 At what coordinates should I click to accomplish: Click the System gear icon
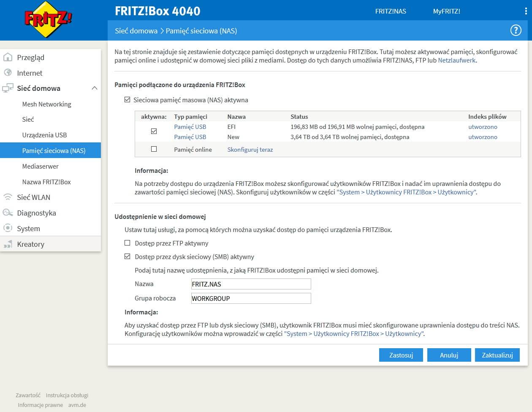coord(8,228)
